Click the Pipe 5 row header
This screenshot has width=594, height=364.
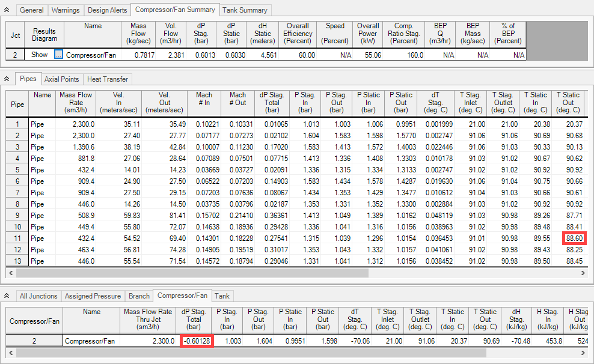point(17,170)
